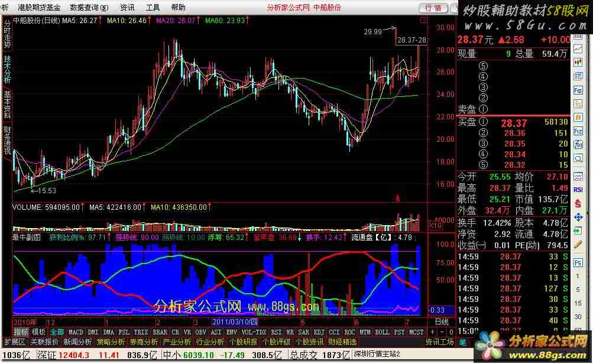Click the red dollar sign toolbar icon
The image size is (593, 364).
click(x=578, y=204)
